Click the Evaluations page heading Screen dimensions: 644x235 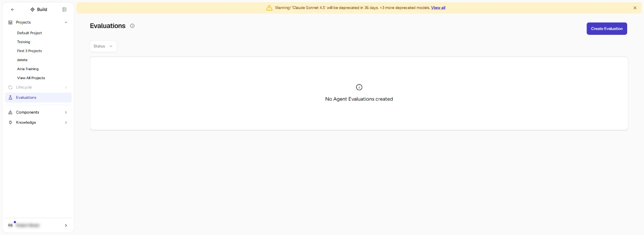pos(108,26)
